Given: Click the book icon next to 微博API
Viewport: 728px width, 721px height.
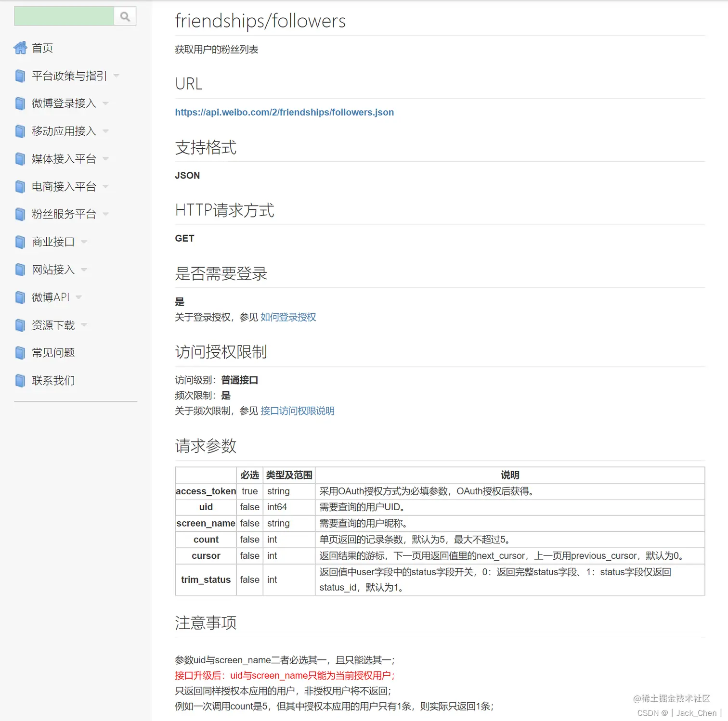Looking at the screenshot, I should (19, 297).
